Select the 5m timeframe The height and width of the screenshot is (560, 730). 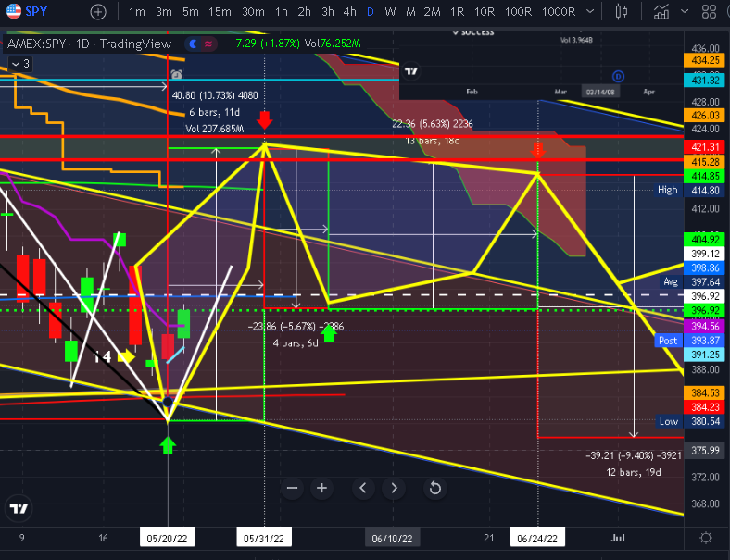click(x=191, y=12)
